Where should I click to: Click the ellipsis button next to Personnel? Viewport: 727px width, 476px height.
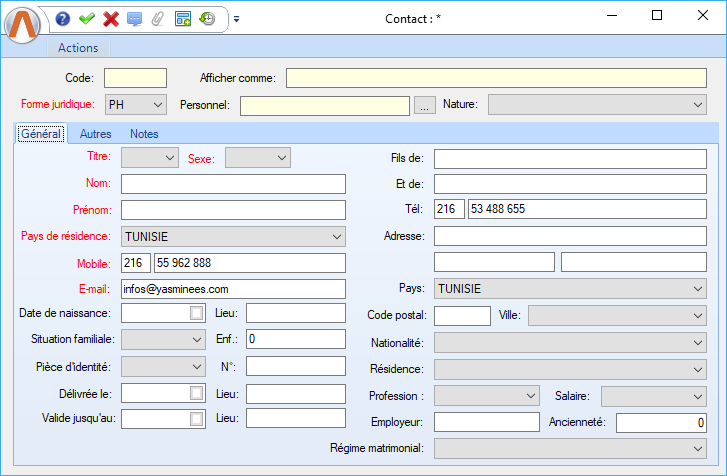point(425,105)
